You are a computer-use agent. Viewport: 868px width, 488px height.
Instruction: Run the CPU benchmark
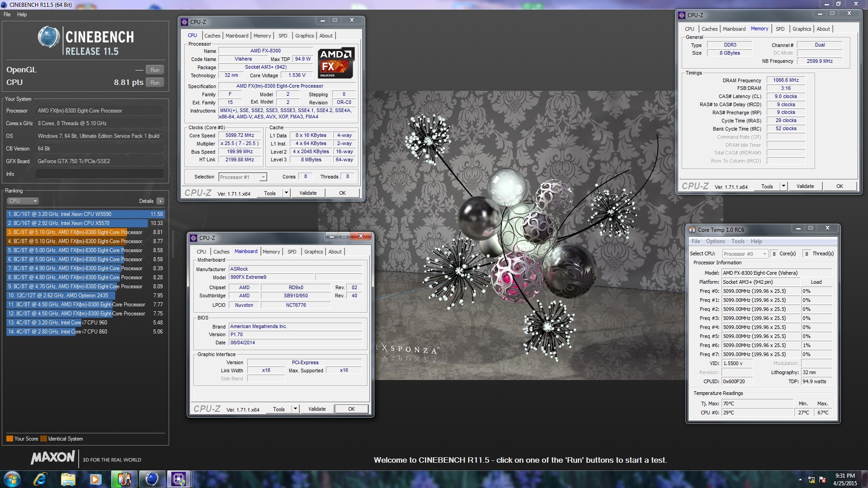(x=155, y=83)
